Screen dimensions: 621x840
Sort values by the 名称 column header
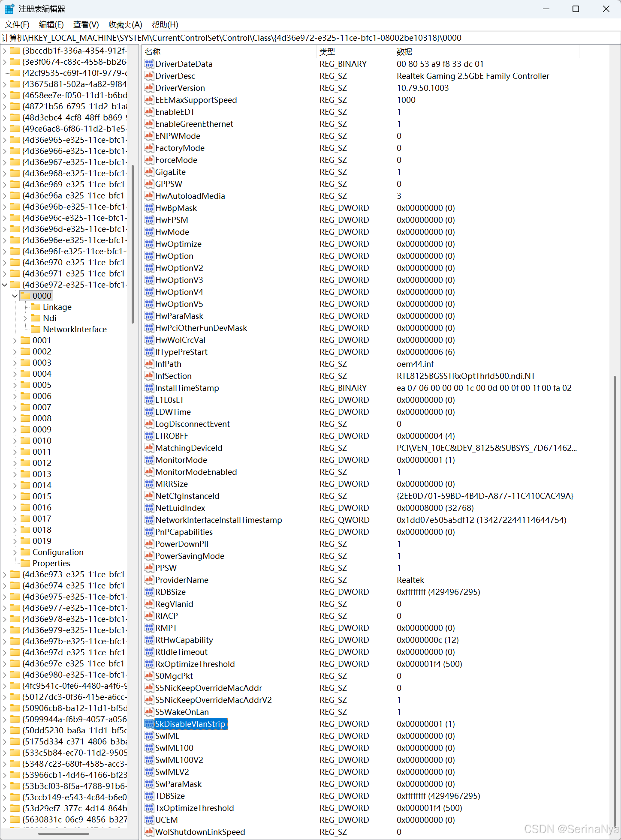pyautogui.click(x=229, y=52)
